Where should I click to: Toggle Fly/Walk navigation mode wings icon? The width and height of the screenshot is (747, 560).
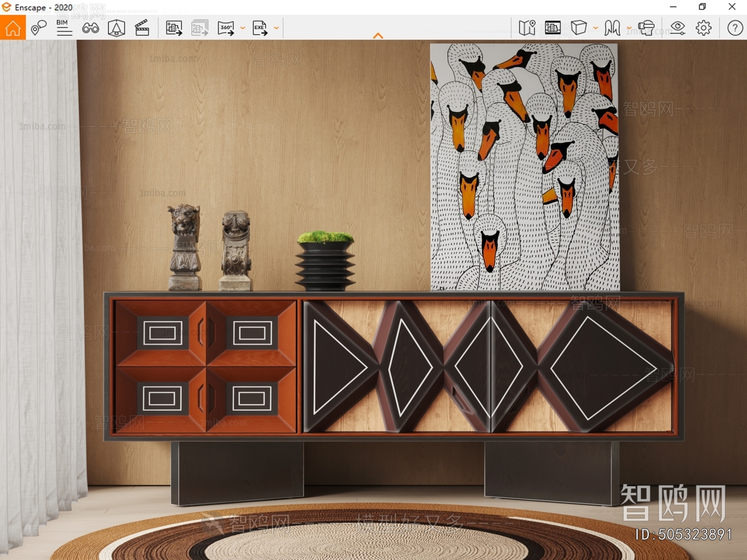612,28
